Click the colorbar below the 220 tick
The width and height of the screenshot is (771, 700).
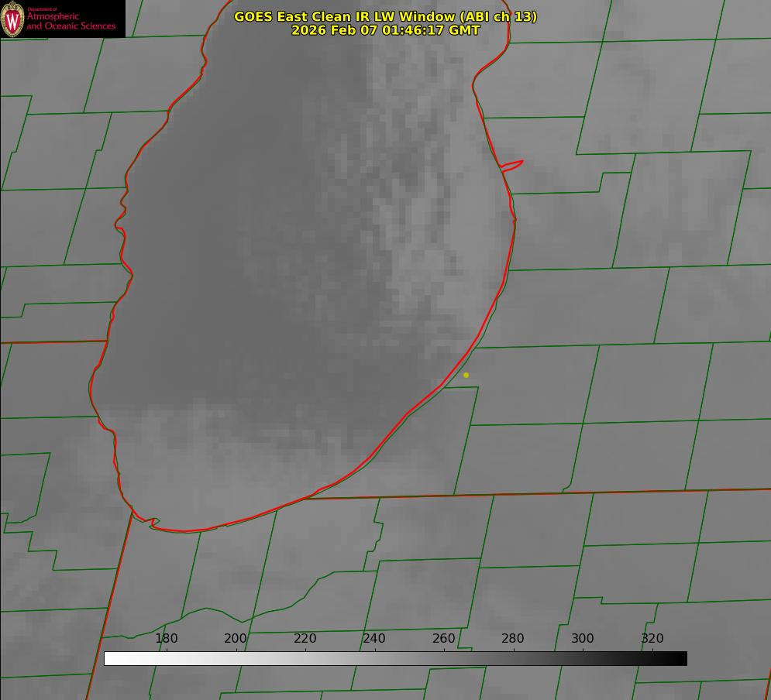[x=305, y=658]
